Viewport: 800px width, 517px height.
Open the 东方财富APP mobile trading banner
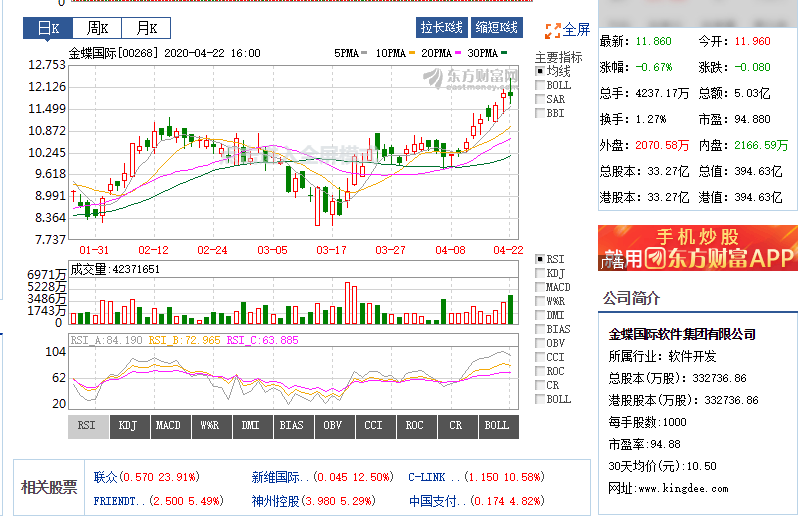[698, 248]
